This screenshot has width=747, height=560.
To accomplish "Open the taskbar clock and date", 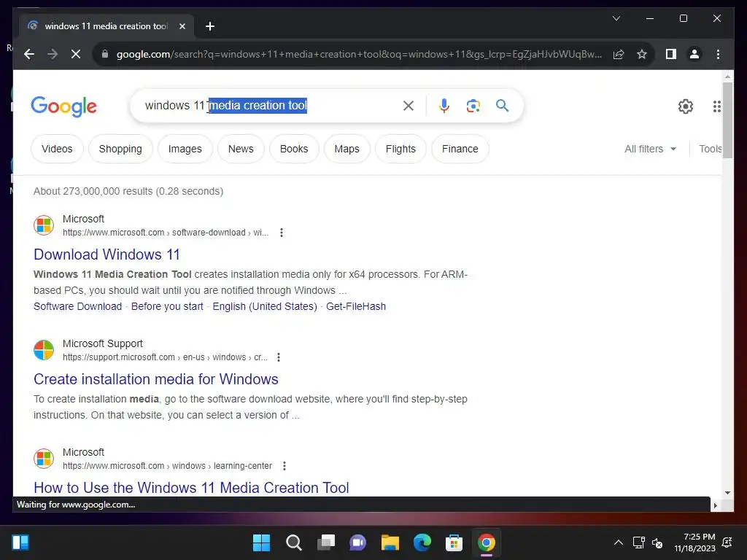I will pyautogui.click(x=694, y=542).
